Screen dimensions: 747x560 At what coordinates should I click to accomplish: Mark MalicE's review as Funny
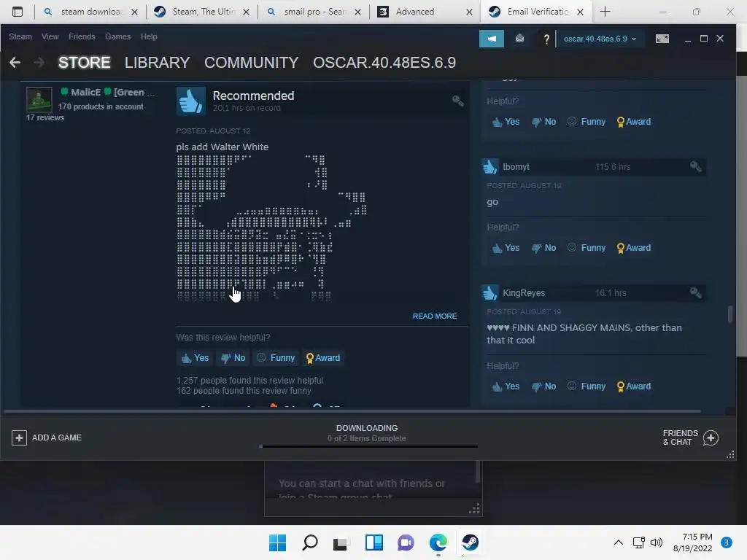pyautogui.click(x=276, y=358)
